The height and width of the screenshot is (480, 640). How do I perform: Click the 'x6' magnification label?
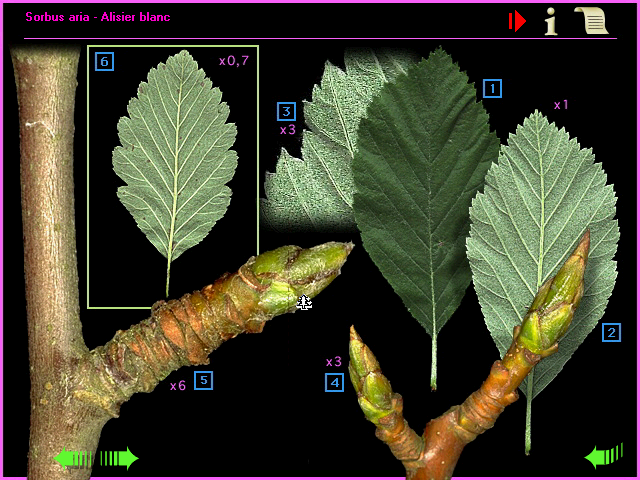click(x=178, y=385)
